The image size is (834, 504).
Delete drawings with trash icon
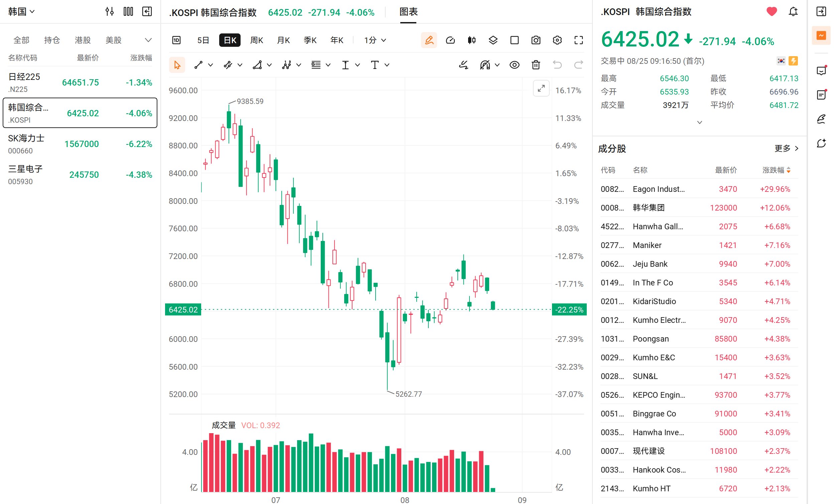536,65
